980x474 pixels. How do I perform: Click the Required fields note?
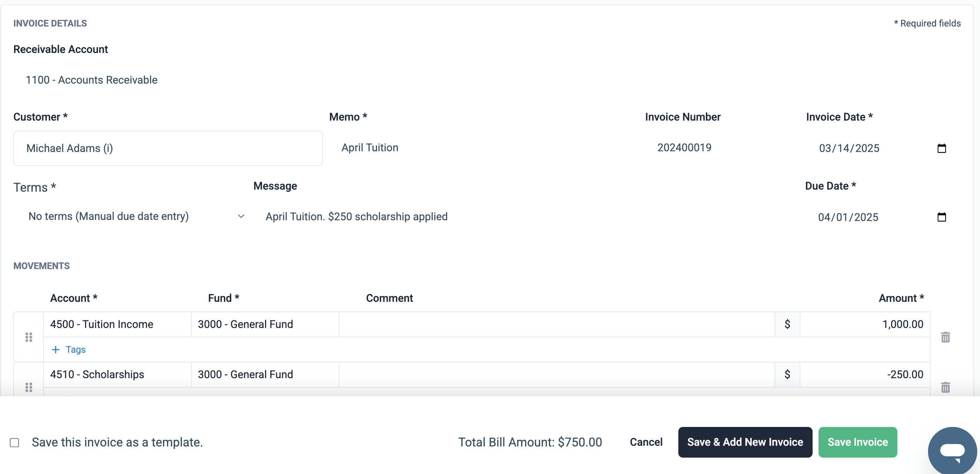coord(927,23)
